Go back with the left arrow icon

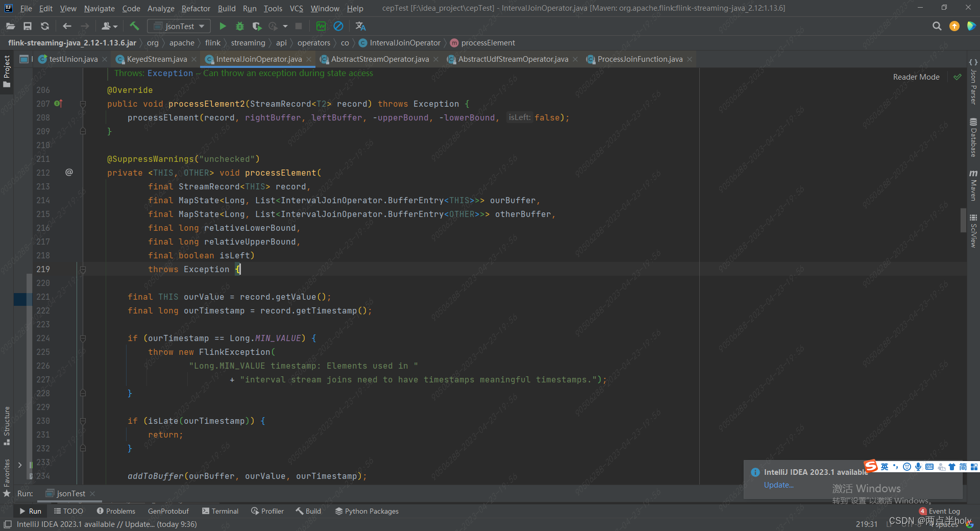click(67, 26)
